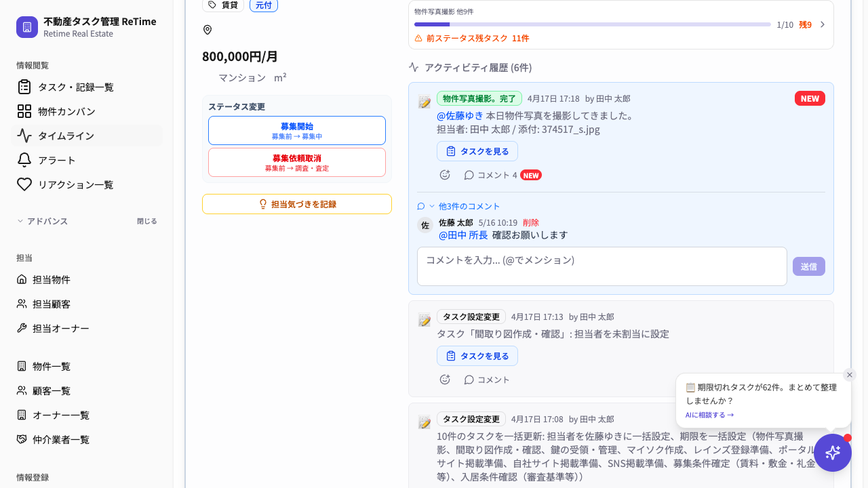Click the @佐藤ゆき mention

point(460,115)
